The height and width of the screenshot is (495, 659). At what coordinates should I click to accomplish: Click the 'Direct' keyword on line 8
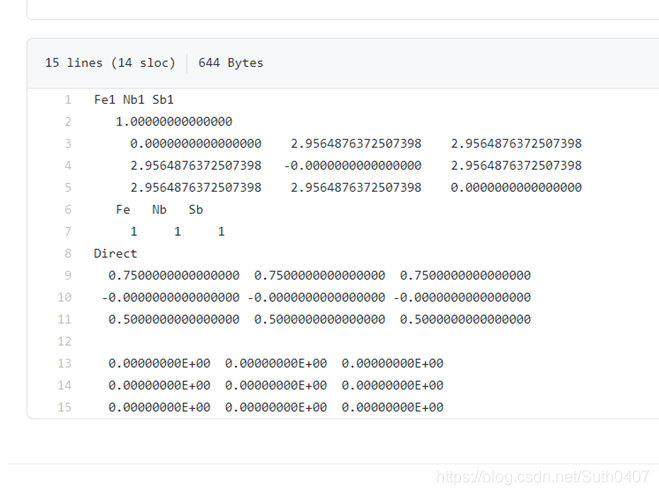[x=115, y=253]
